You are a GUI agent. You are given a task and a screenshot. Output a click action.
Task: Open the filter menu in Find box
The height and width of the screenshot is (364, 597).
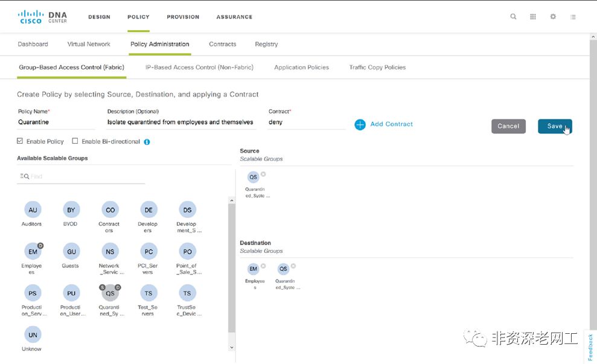24,176
